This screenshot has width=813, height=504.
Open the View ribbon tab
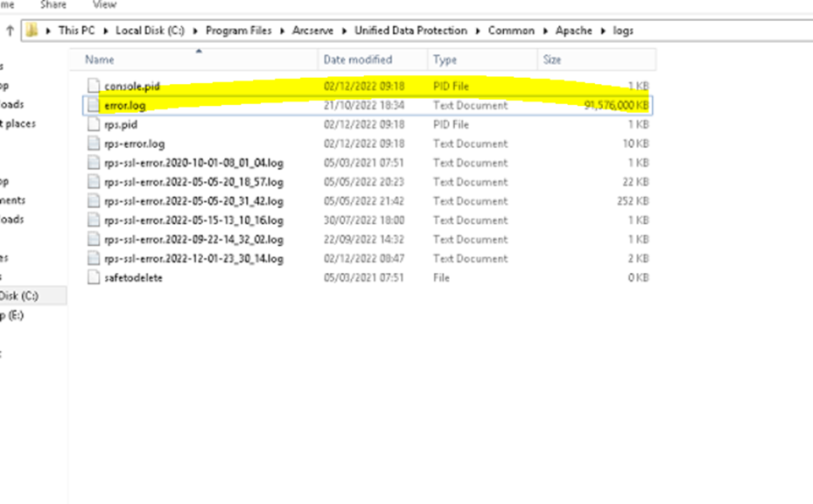pos(105,4)
